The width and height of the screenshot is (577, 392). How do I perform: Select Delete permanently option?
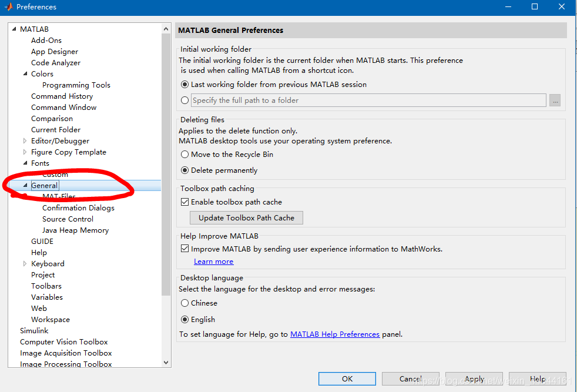tap(184, 170)
